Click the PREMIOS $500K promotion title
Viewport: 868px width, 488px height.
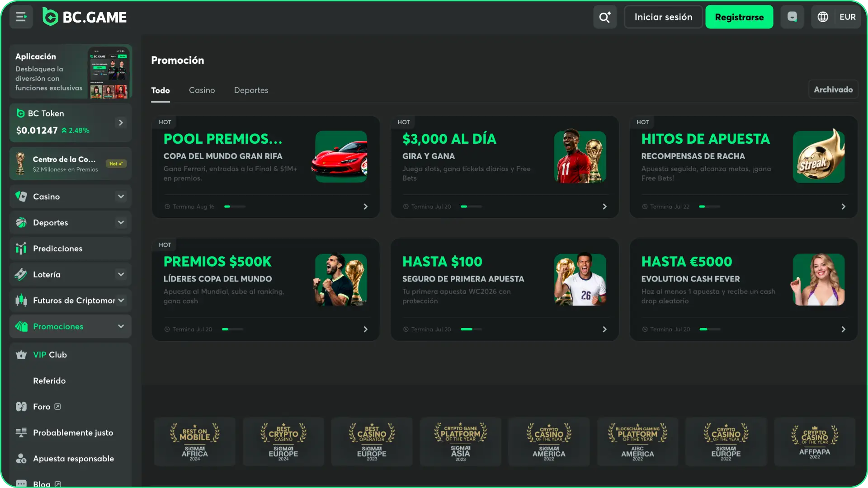tap(217, 262)
